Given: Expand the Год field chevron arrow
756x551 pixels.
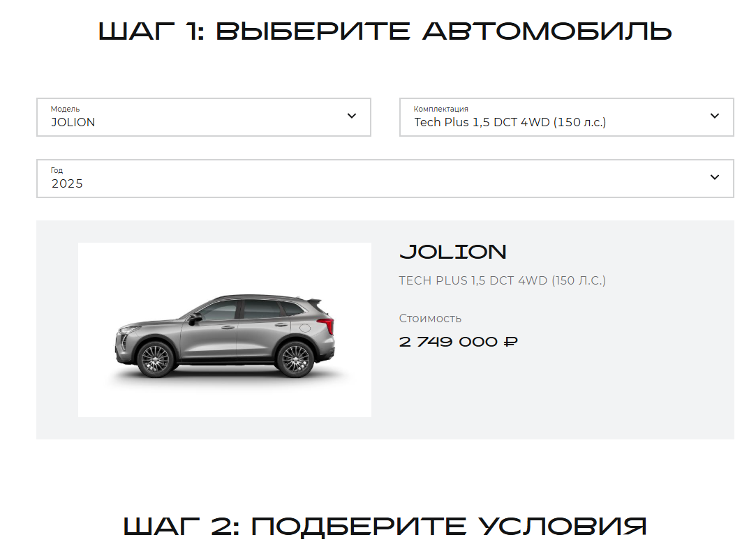Looking at the screenshot, I should coord(715,177).
